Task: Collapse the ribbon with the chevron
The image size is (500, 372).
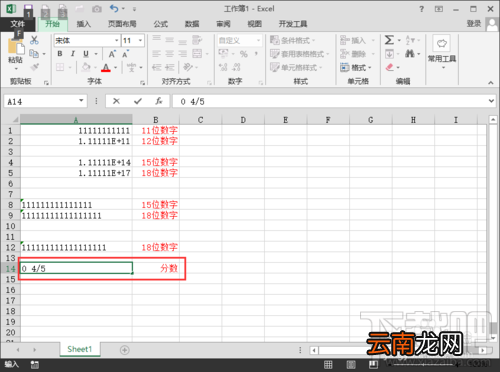Action: [x=491, y=82]
